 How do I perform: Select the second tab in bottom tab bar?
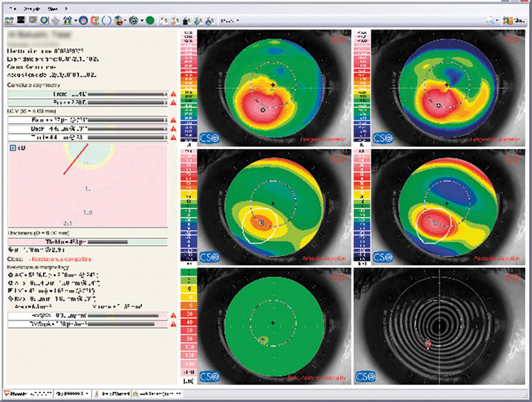pyautogui.click(x=74, y=393)
